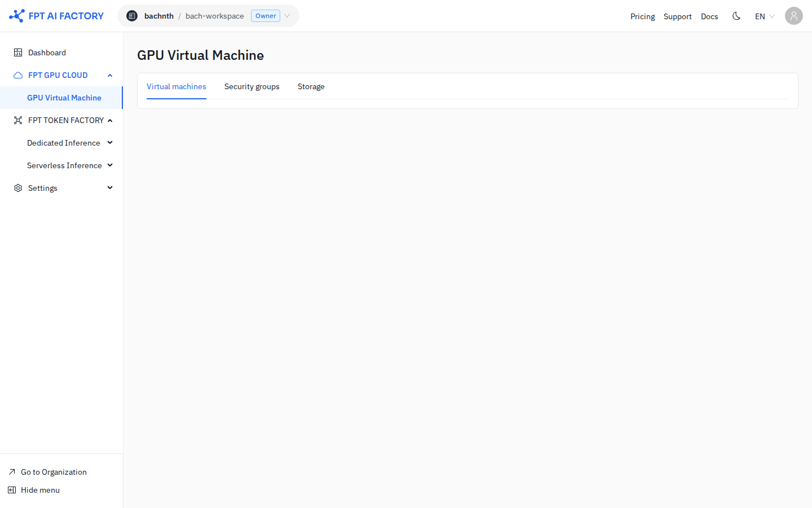812x508 pixels.
Task: Open the user profile avatar
Action: (794, 16)
